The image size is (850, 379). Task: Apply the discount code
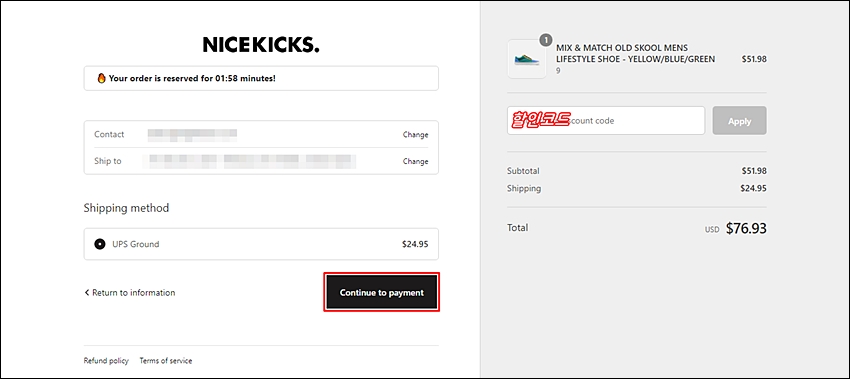pyautogui.click(x=739, y=121)
